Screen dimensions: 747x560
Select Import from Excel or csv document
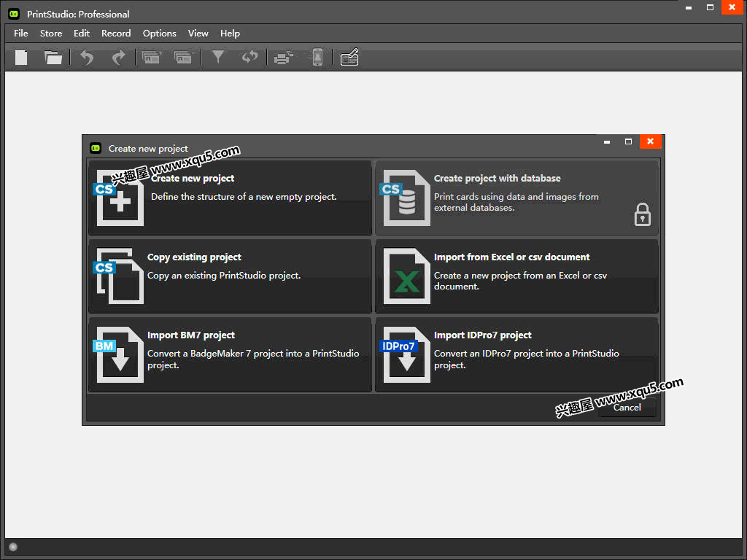pyautogui.click(x=517, y=276)
